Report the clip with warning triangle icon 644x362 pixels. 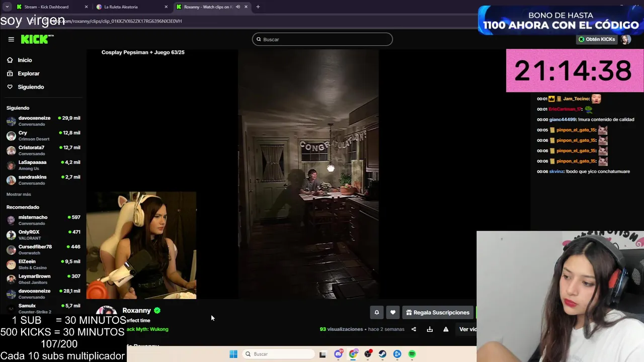tap(446, 329)
